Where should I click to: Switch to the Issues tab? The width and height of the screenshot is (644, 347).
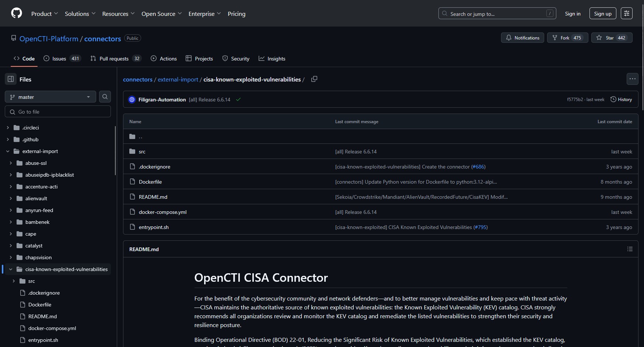[62, 59]
